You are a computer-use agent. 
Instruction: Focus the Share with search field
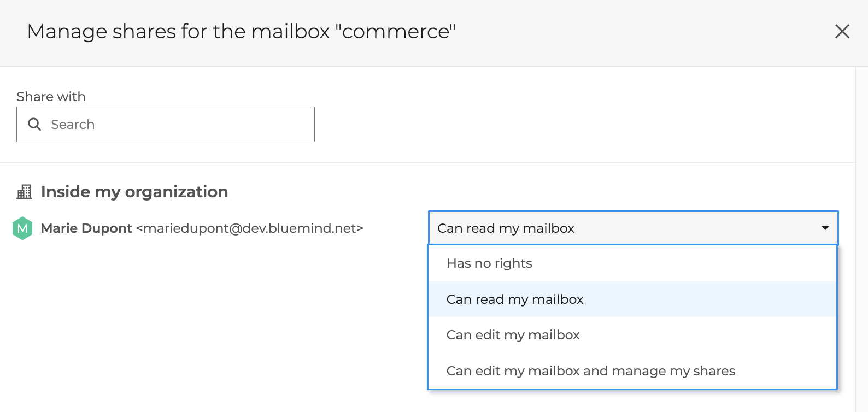click(x=180, y=125)
